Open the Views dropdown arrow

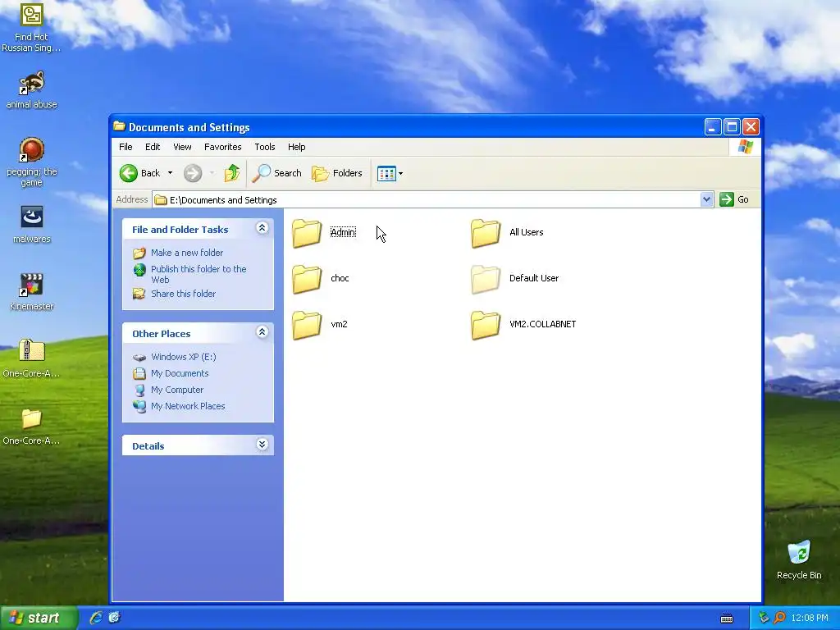(x=400, y=174)
